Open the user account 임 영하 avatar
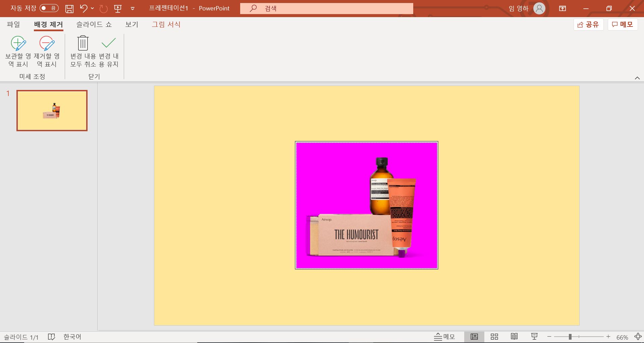The image size is (644, 343). [539, 8]
